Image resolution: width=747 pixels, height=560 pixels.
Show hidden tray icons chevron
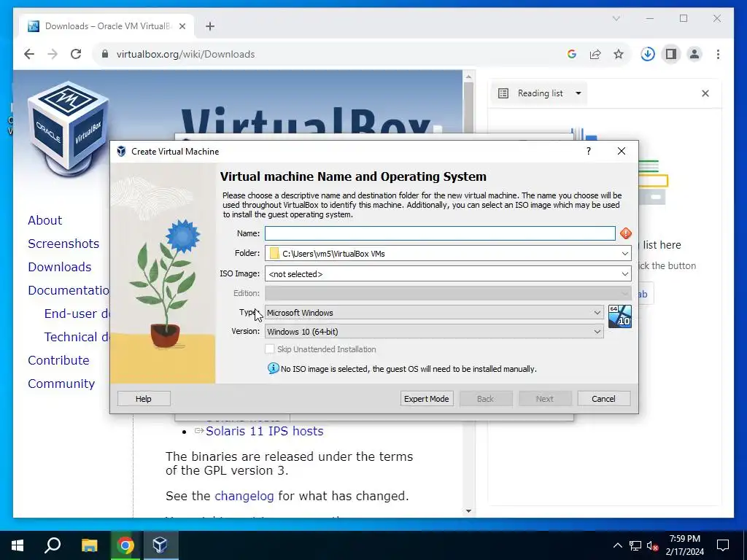[x=617, y=545]
